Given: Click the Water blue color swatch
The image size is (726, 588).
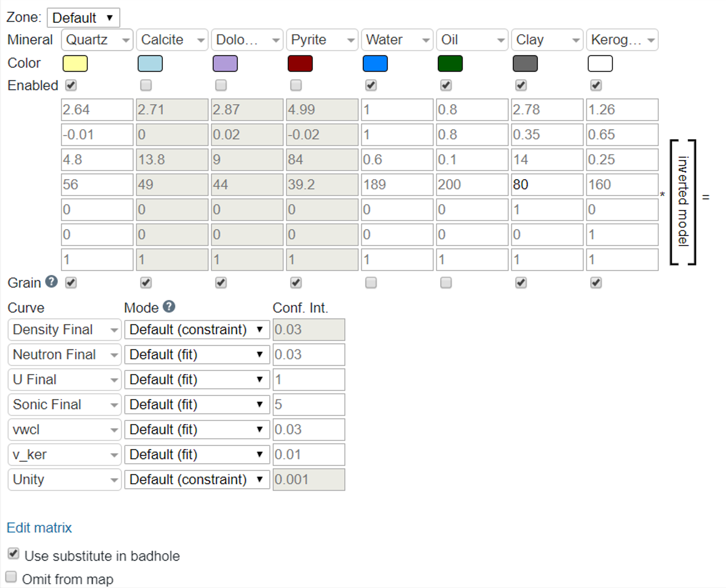Looking at the screenshot, I should (x=375, y=63).
